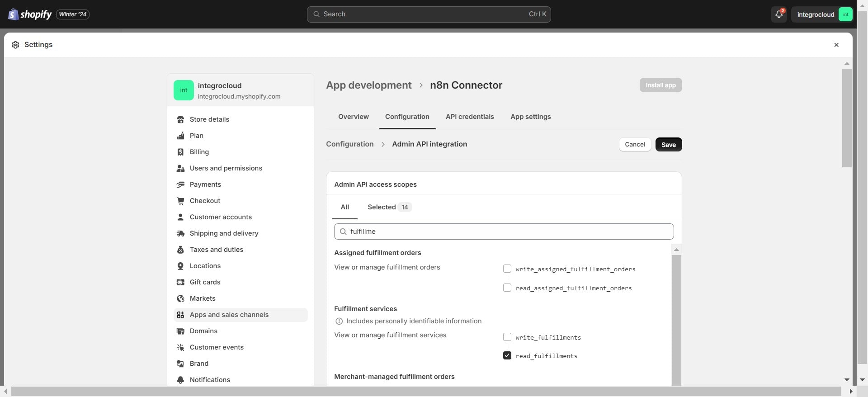Click the Shopify logo in header
Image resolution: width=868 pixels, height=397 pixels.
[30, 14]
